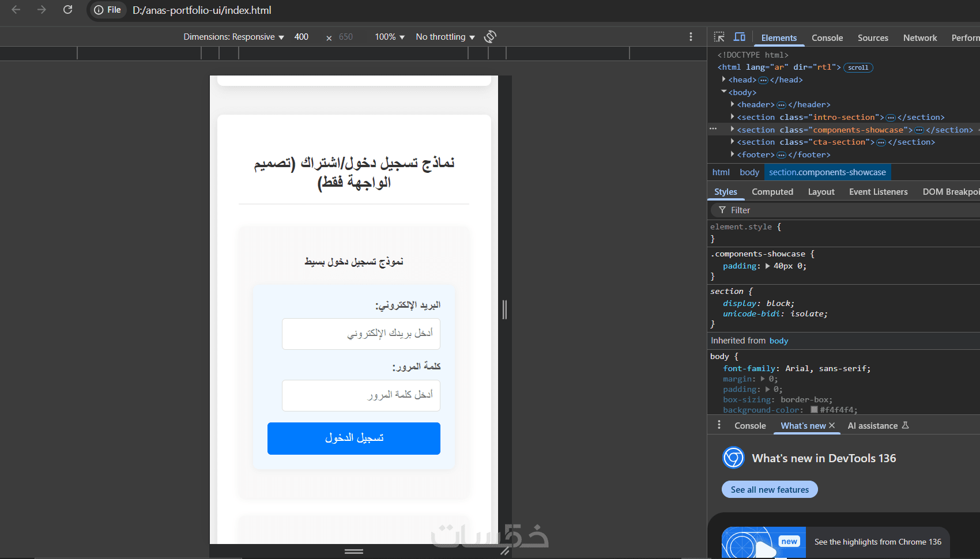Click the display: block declaration
Screen dimensions: 980x559
click(x=759, y=304)
